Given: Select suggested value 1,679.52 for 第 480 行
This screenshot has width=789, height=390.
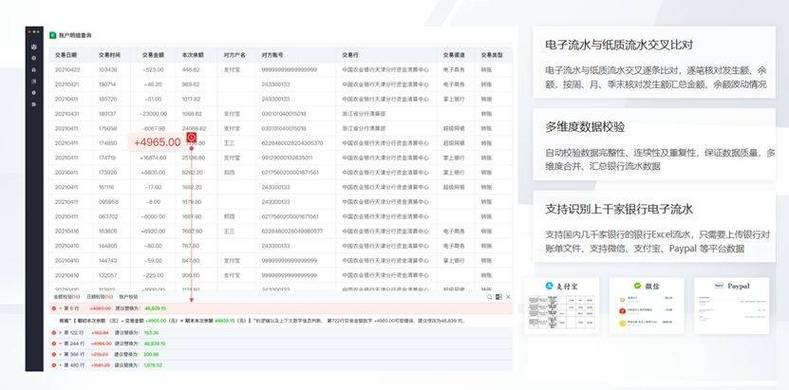Looking at the screenshot, I should point(153,365).
